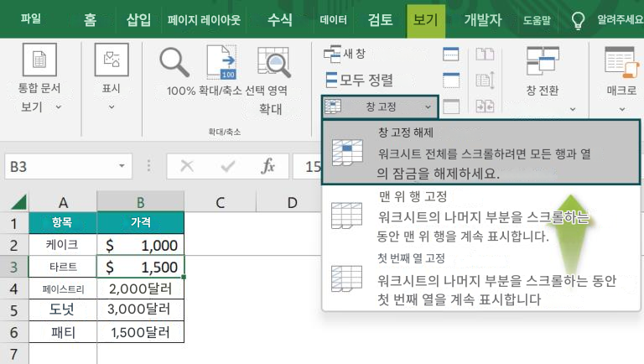Open a 새 창 window
This screenshot has height=364, width=644.
pyautogui.click(x=344, y=54)
